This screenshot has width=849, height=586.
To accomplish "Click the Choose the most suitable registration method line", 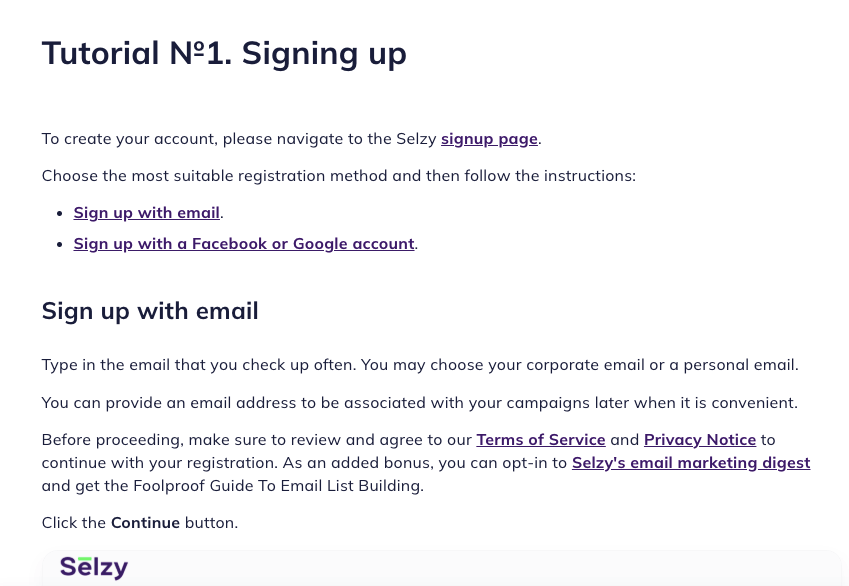I will click(339, 176).
